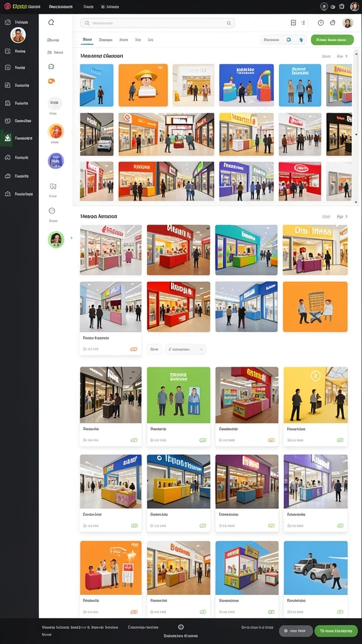Open the thumbnail showing a white car in a mall

coord(97,135)
